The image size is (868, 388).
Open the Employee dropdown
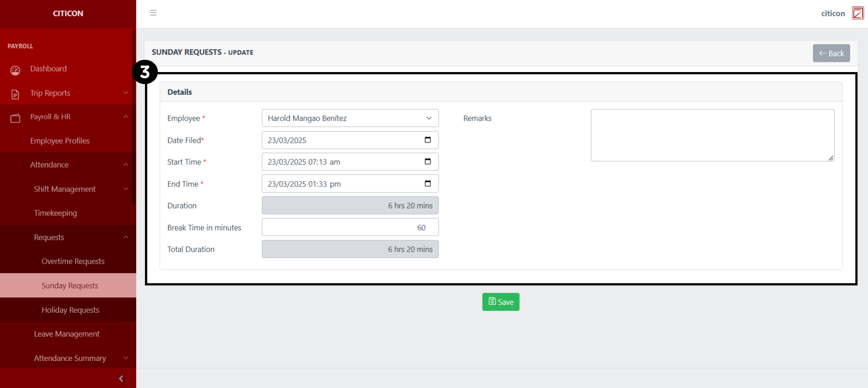point(350,118)
